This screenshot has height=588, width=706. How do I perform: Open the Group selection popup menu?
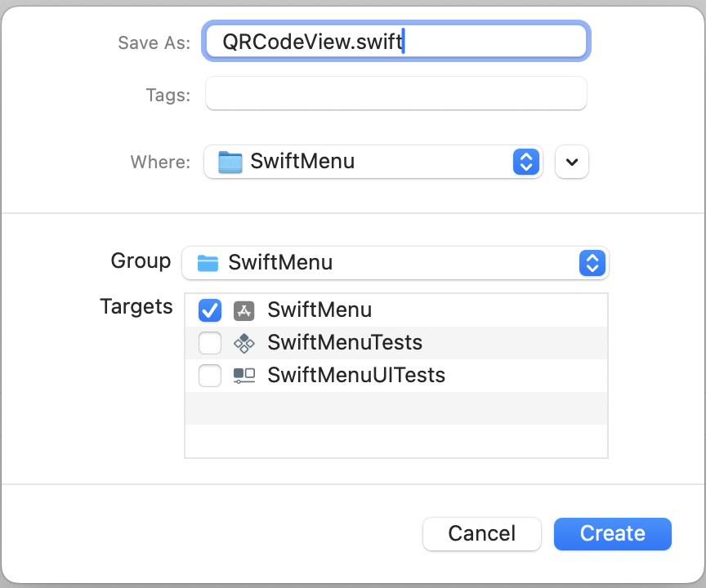(x=395, y=263)
